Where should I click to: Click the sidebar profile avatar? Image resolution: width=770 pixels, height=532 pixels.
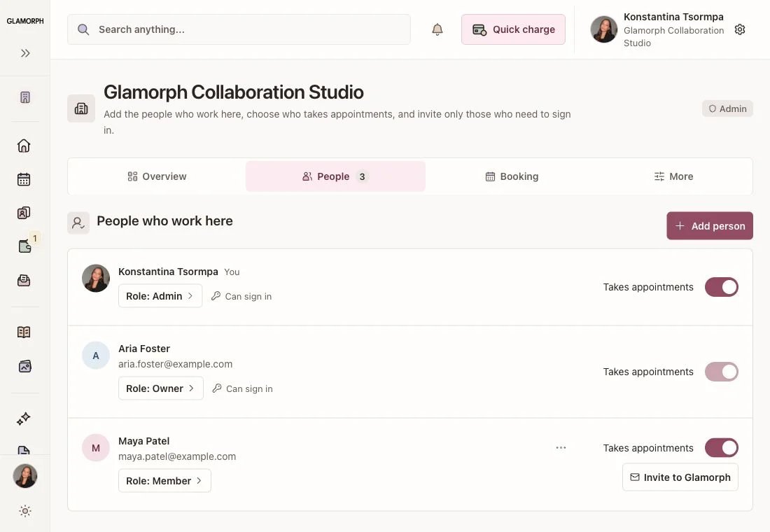pos(25,476)
